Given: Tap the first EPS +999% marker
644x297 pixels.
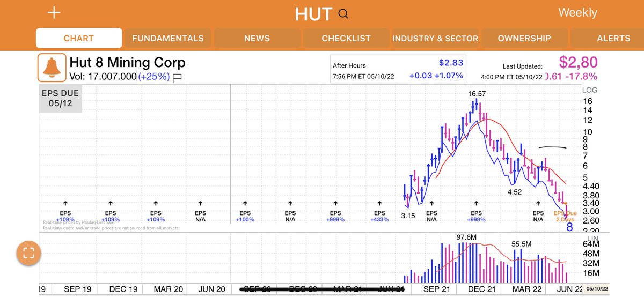Looking at the screenshot, I should point(335,216).
